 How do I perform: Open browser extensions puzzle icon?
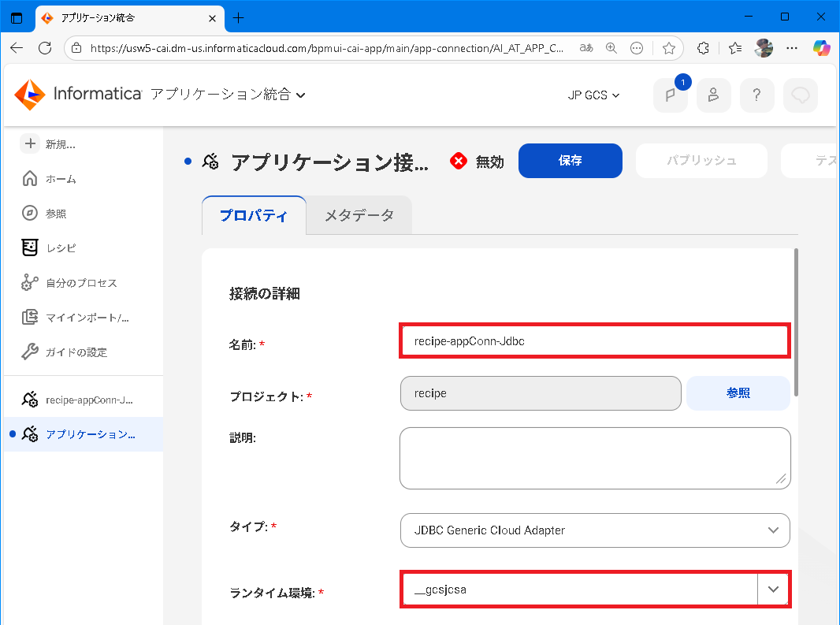pyautogui.click(x=704, y=48)
